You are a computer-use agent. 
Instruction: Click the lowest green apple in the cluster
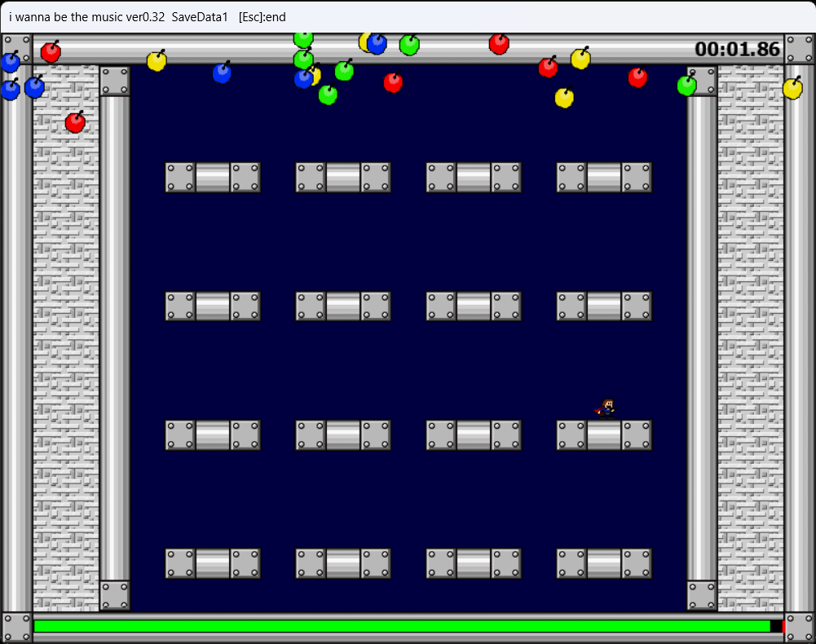pos(328,95)
